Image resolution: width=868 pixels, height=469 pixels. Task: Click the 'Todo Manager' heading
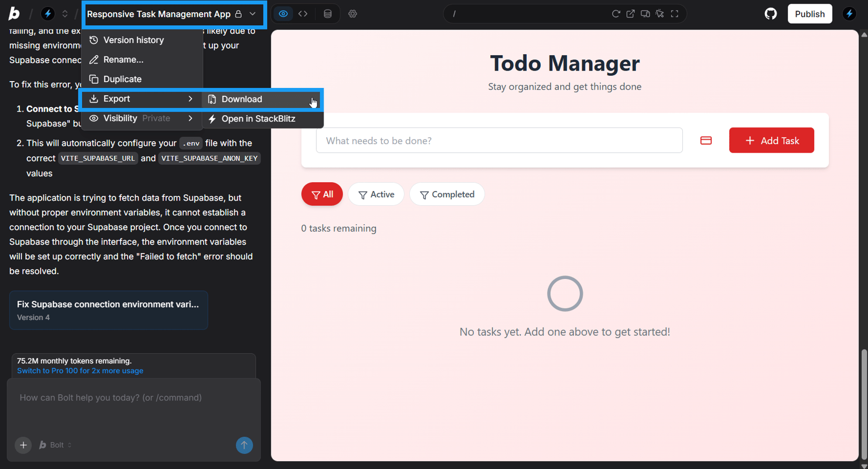point(565,63)
